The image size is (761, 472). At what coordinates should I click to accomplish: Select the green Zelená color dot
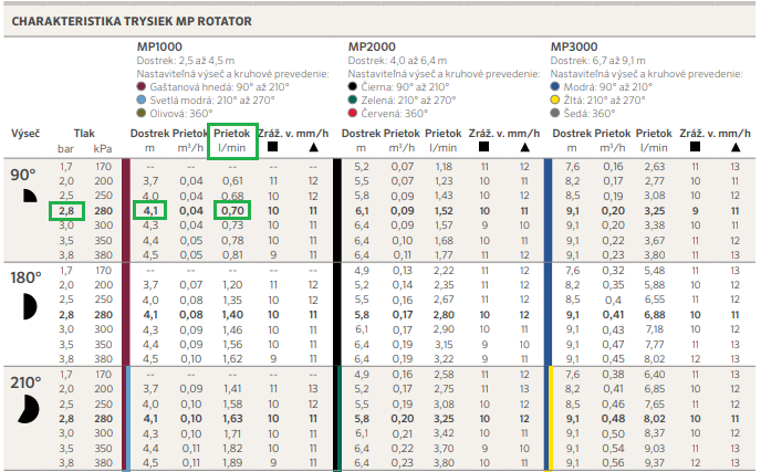coord(352,100)
